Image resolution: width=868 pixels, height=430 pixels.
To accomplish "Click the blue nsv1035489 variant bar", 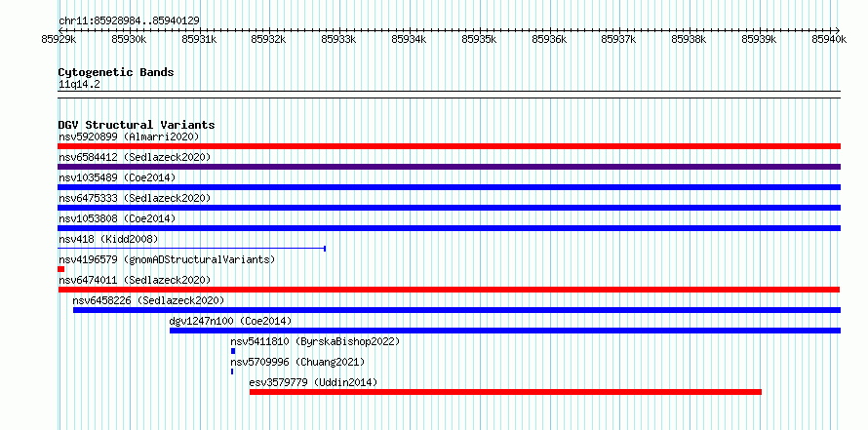I will 449,187.
